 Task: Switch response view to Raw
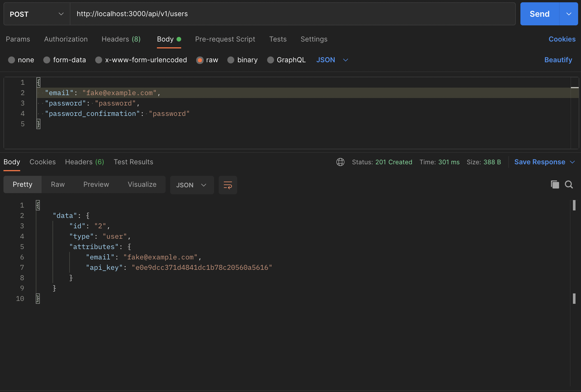[58, 184]
